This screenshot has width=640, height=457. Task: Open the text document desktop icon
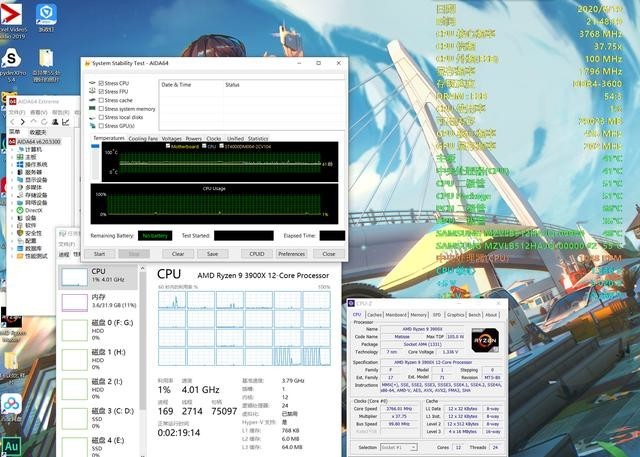[46, 59]
